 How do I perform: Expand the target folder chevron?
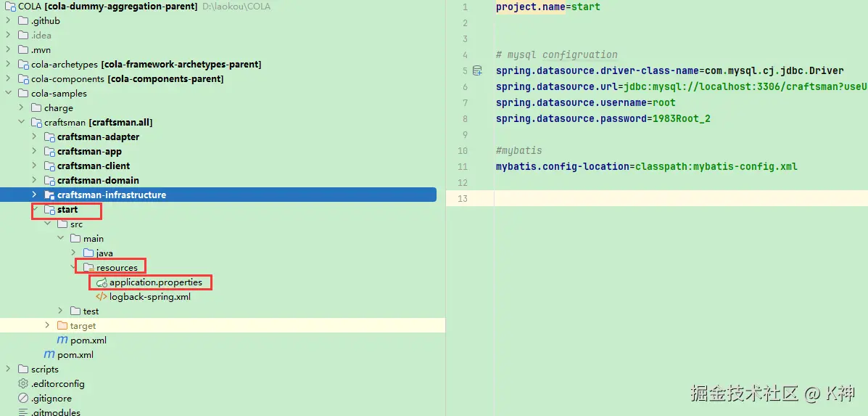47,325
